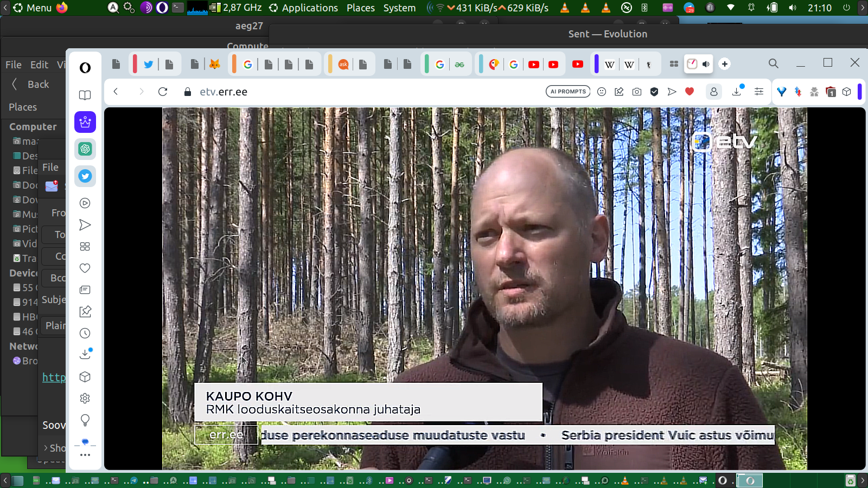Open Places menu in top panel
Viewport: 868px width, 488px height.
pyautogui.click(x=361, y=8)
